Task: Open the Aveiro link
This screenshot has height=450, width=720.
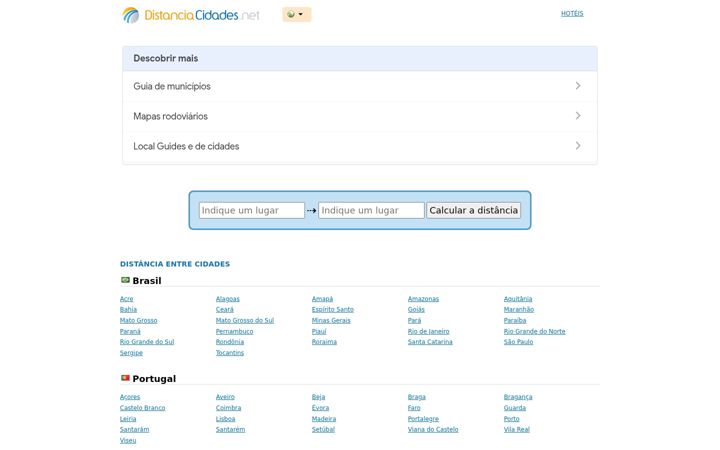Action: click(x=225, y=397)
